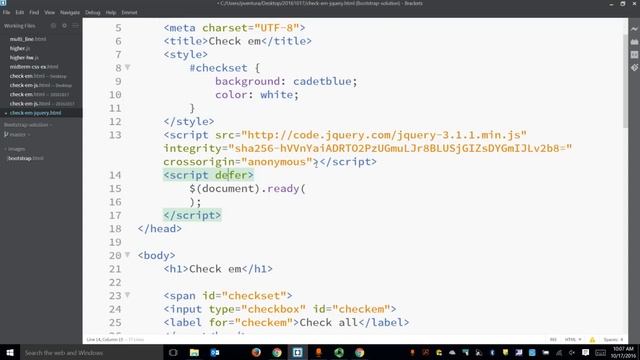640x360 pixels.
Task: Open the Debug menu
Action: point(93,12)
